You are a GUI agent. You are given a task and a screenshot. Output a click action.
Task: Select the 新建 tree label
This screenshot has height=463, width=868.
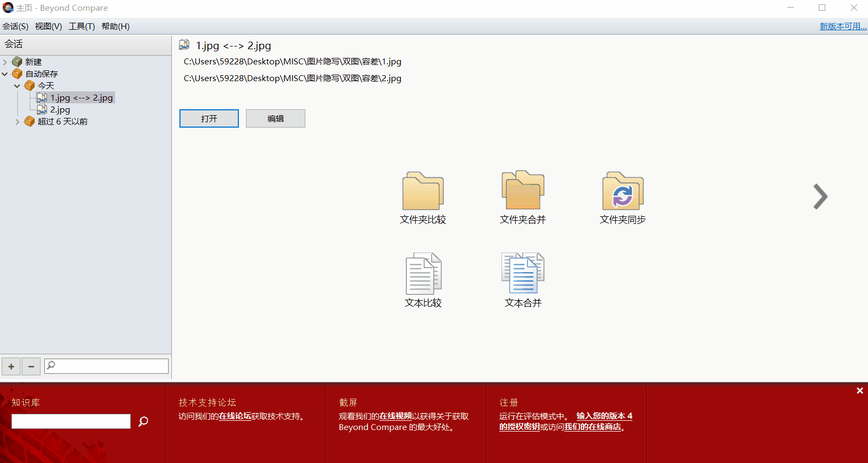click(x=34, y=62)
